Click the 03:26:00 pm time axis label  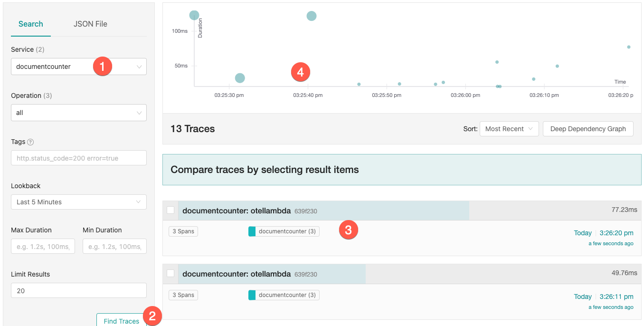(465, 95)
